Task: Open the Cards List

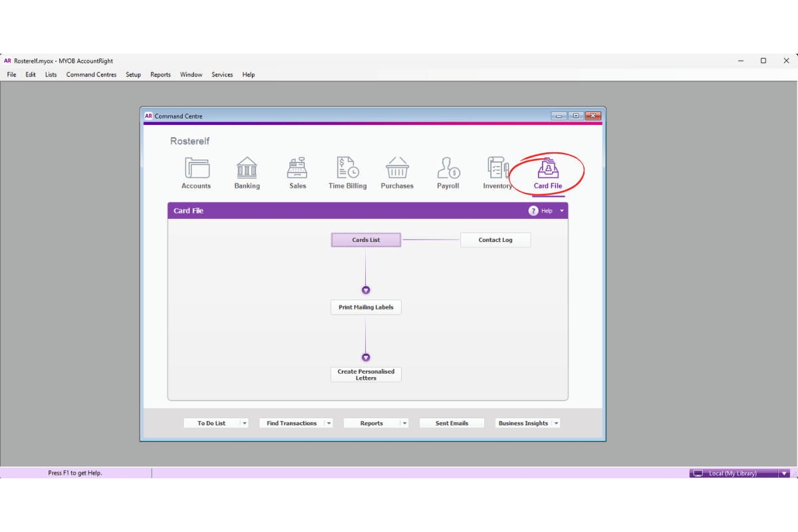Action: point(366,239)
